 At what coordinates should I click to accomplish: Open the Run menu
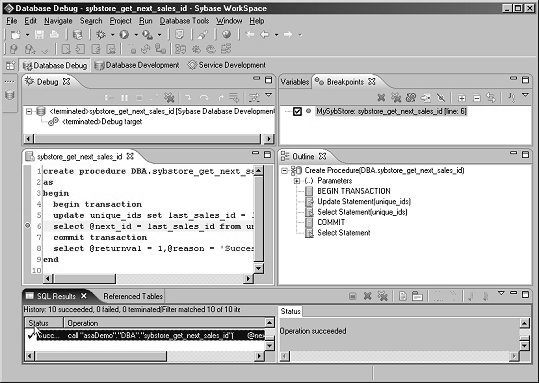(145, 21)
